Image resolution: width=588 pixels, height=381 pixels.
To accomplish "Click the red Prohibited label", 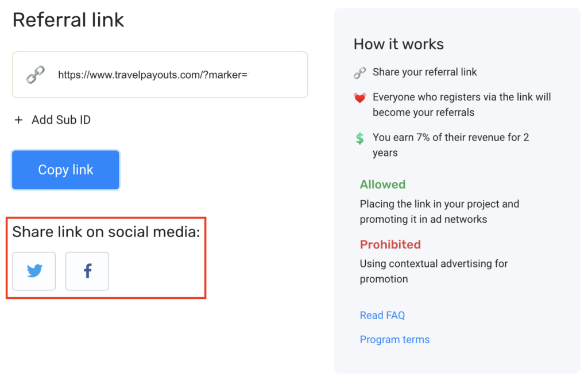I will [390, 244].
